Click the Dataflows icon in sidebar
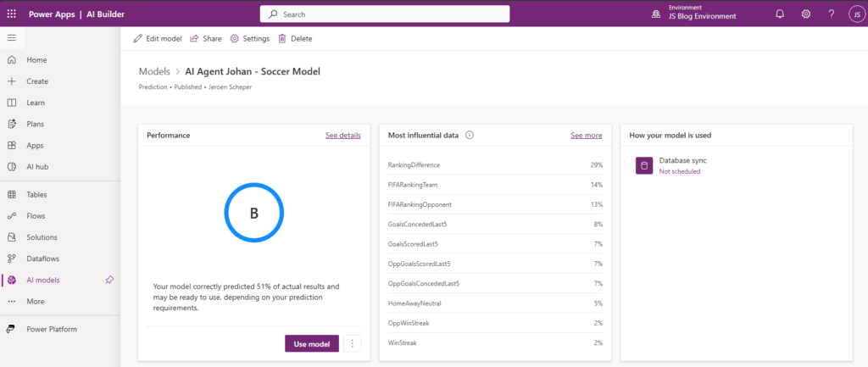Screen dimensions: 868x367 (x=12, y=259)
